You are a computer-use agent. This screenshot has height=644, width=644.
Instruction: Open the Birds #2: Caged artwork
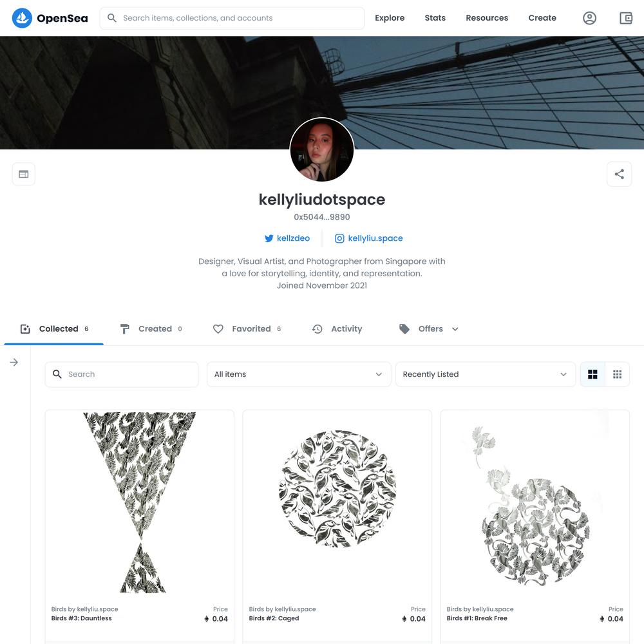pyautogui.click(x=337, y=502)
